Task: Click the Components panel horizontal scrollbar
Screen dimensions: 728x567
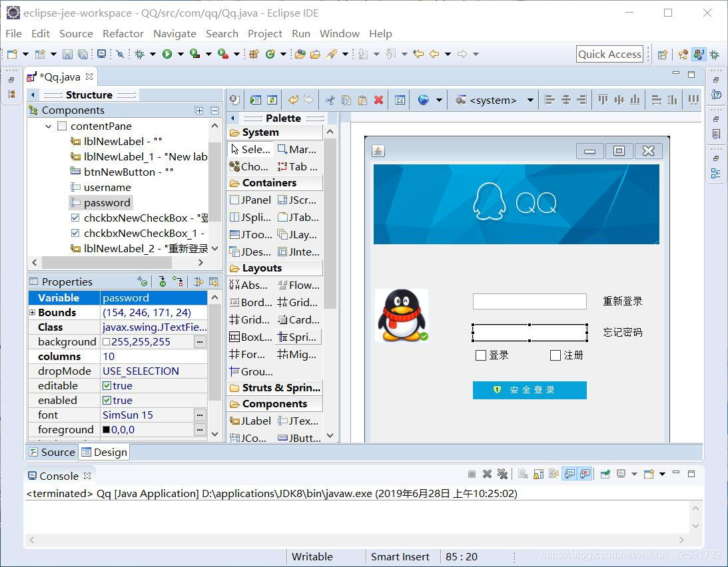Action: pyautogui.click(x=107, y=263)
